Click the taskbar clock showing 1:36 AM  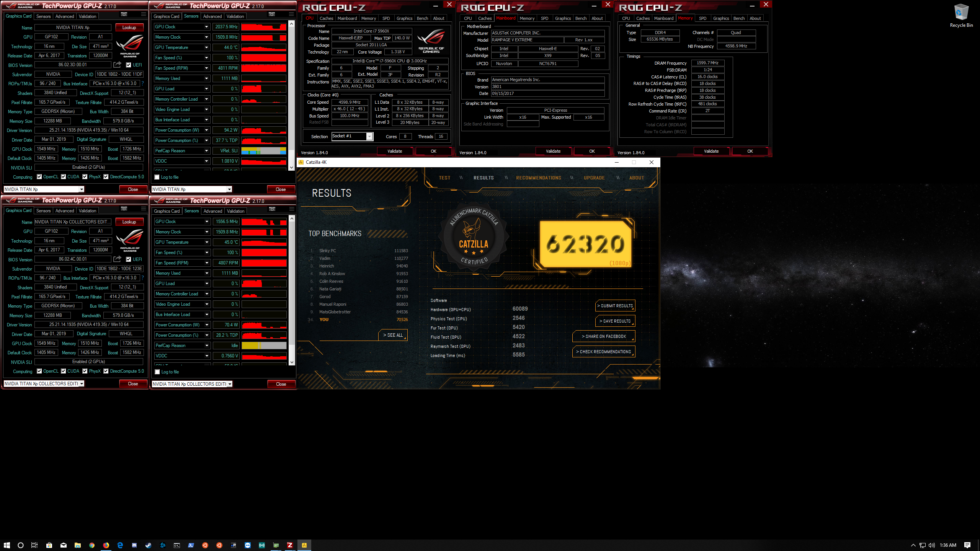pyautogui.click(x=948, y=545)
